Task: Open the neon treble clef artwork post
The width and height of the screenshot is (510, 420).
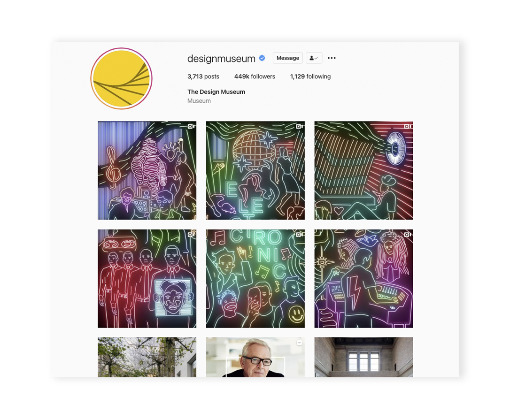Action: [147, 170]
